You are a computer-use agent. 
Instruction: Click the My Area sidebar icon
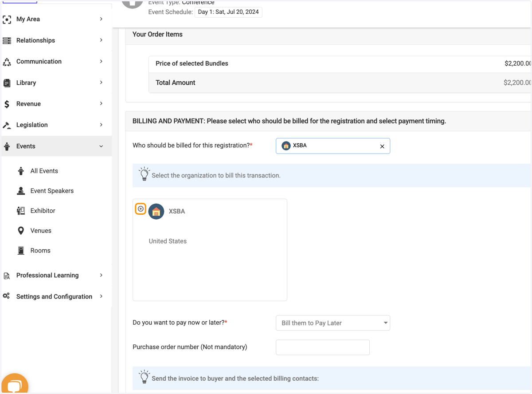(7, 20)
